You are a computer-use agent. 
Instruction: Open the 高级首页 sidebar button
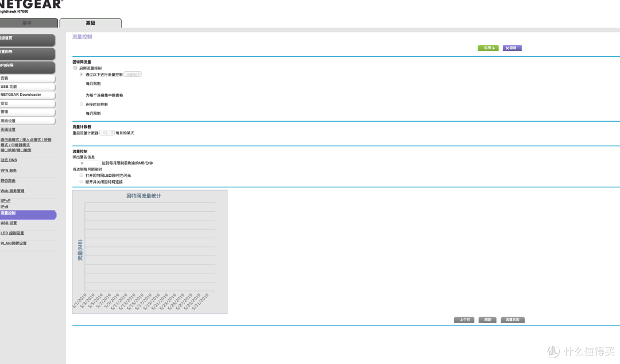tap(28, 40)
